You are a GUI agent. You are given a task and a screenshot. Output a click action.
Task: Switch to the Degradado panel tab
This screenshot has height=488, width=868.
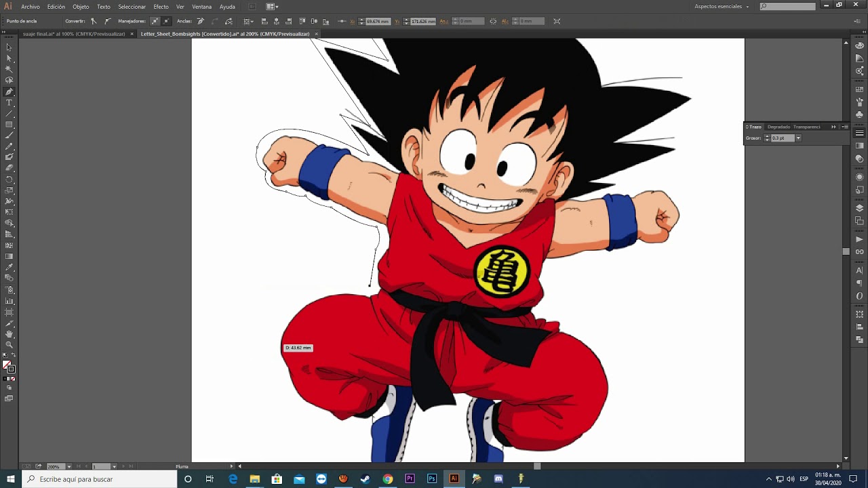pos(778,127)
